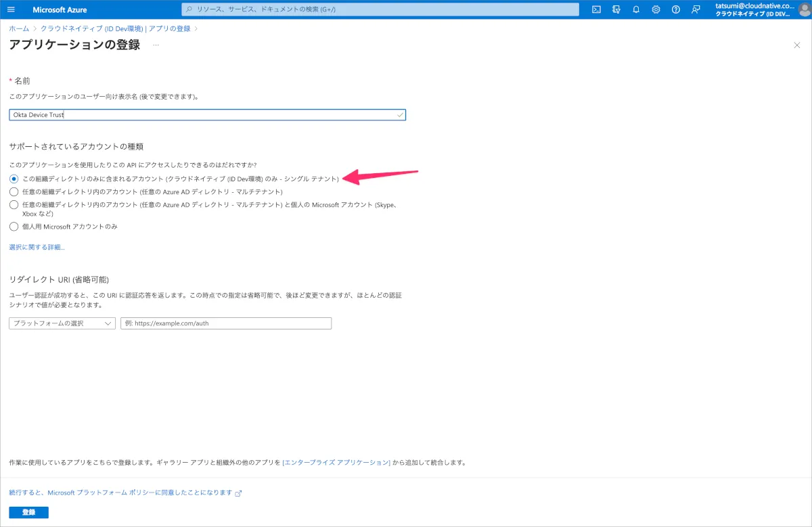Open クラウドネイティブ (ID Dev環境) | アプリの登録 breadcrumb
The width and height of the screenshot is (812, 527).
[116, 29]
